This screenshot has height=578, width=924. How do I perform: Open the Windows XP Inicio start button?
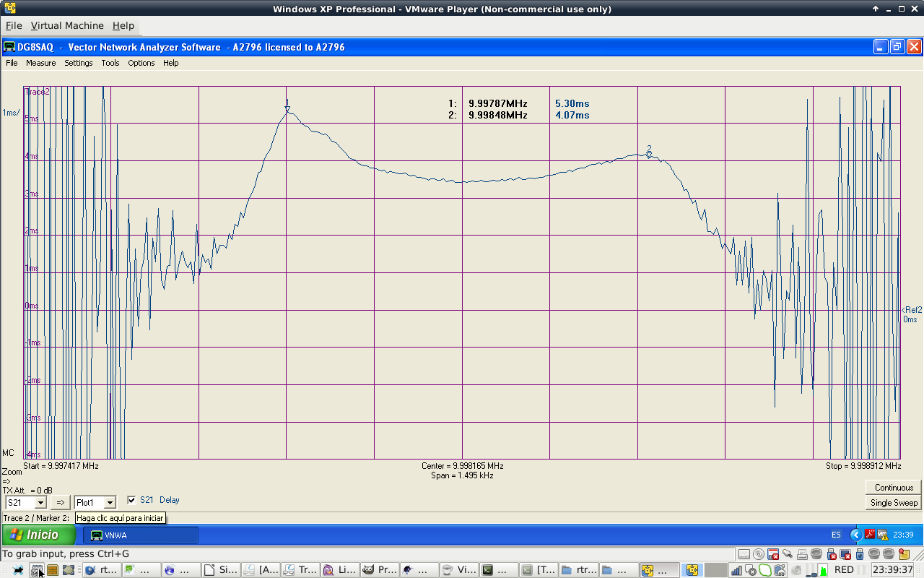coord(40,535)
